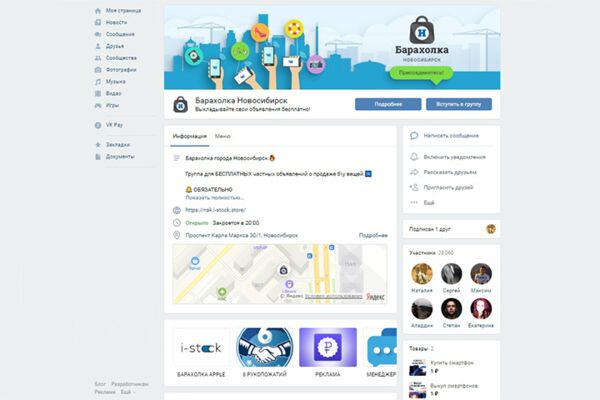Open the Ещё dropdown in actions panel
Screen dimensions: 600x400
pos(429,202)
